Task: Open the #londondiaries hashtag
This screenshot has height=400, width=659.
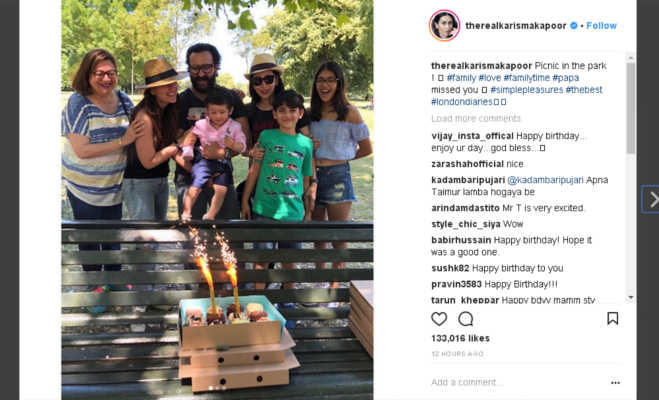Action: click(462, 102)
